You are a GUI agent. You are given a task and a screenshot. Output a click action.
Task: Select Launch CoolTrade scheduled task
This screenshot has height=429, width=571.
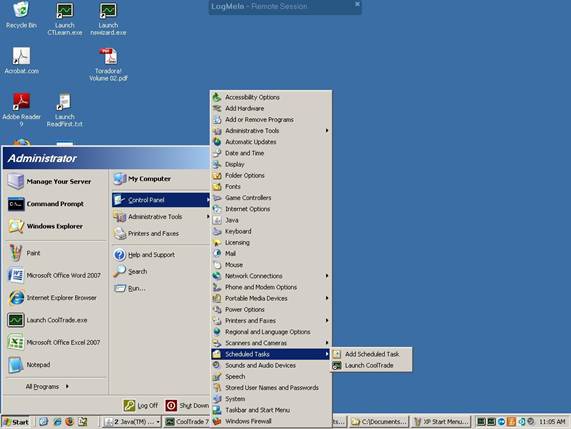371,365
